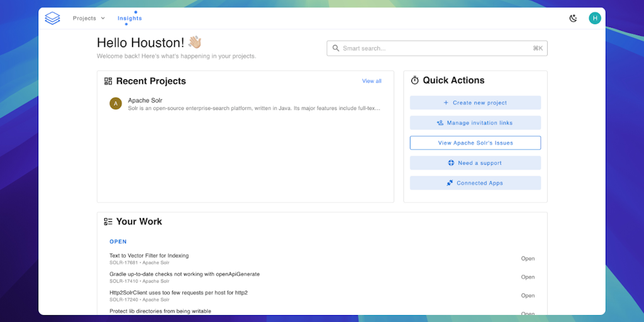Click the Quick Actions stopwatch icon
Image resolution: width=644 pixels, height=322 pixels.
(415, 80)
